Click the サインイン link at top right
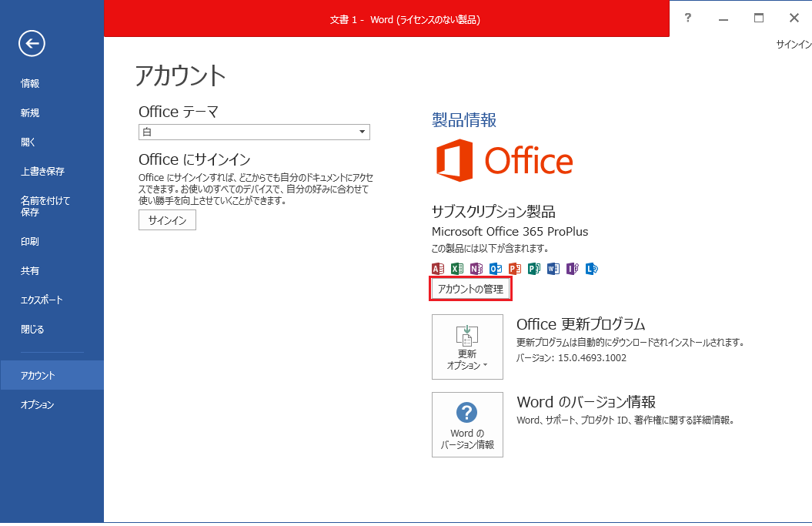 794,45
